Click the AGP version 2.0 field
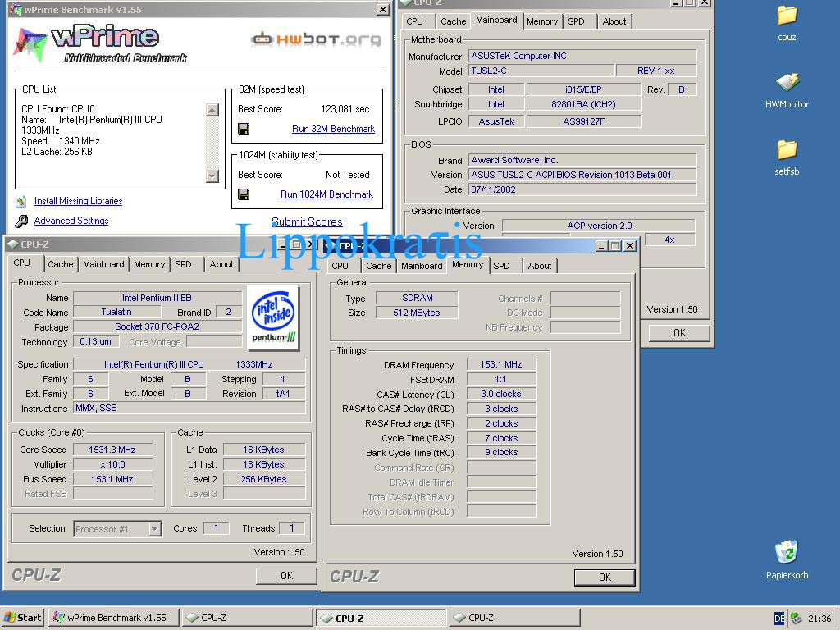The height and width of the screenshot is (630, 840). pos(598,226)
